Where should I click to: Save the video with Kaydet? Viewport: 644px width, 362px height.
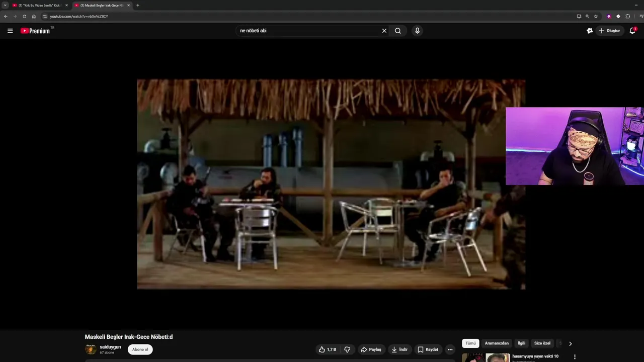tap(428, 349)
